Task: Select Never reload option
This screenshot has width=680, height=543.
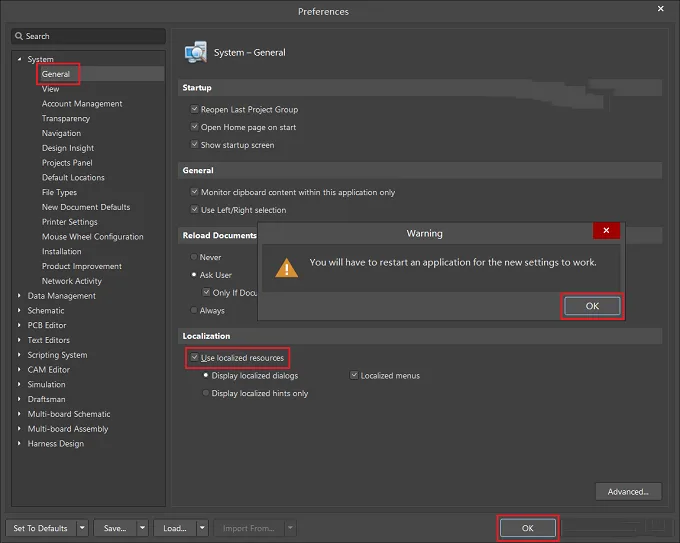Action: pyautogui.click(x=194, y=257)
